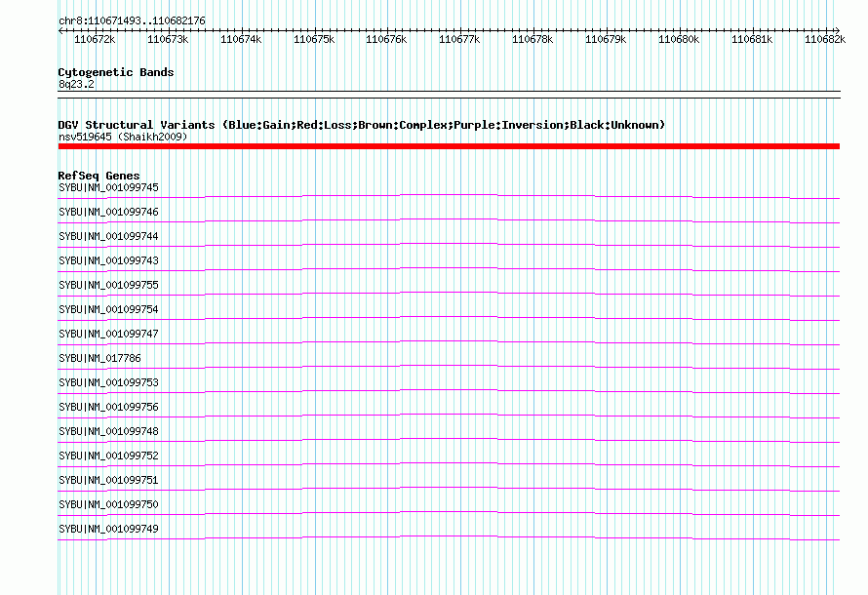Click the chr8:110671493..110682176 coordinate label
868x595 pixels.
132,21
